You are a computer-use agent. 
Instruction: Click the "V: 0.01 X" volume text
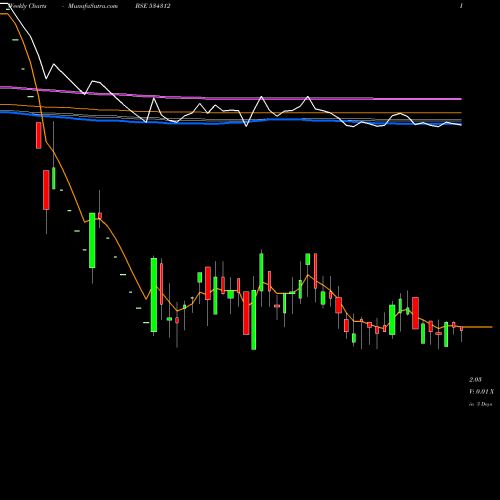(482, 392)
